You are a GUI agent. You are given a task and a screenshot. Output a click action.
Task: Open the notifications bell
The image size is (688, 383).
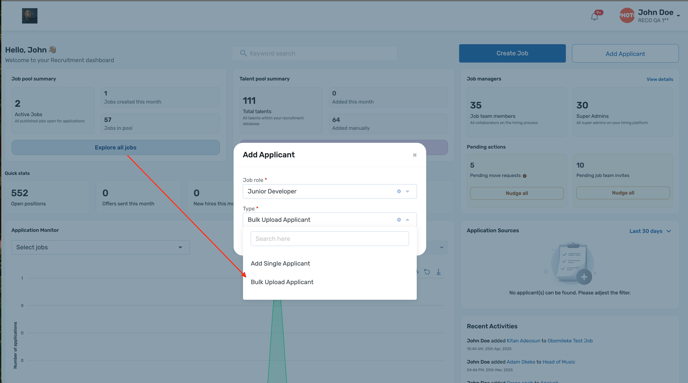point(595,16)
